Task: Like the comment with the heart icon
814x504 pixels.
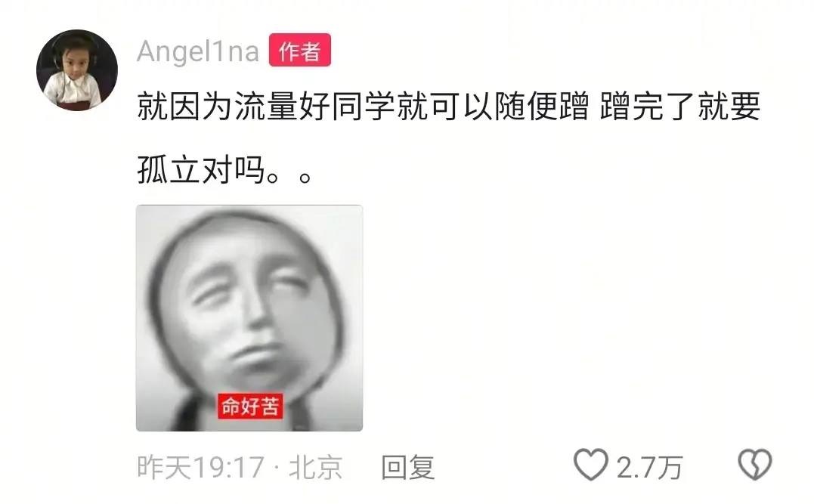Action: click(591, 465)
